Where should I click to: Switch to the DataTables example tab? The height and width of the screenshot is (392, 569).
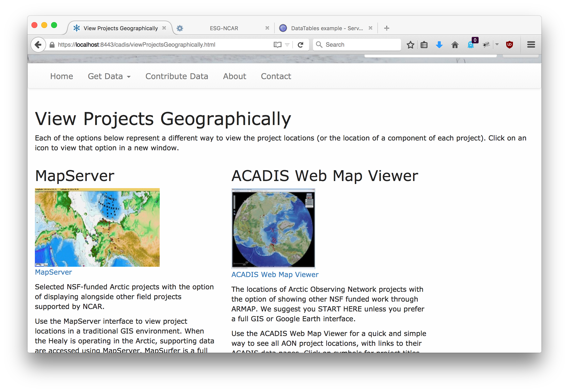326,28
